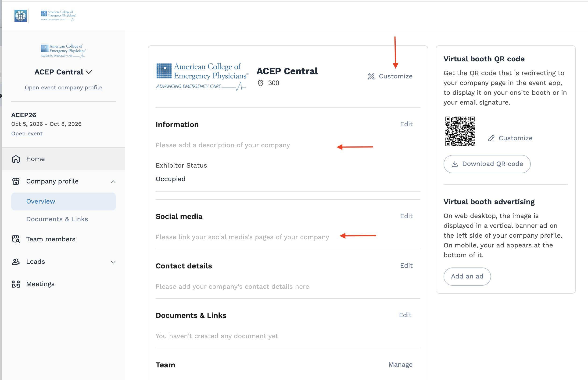
Task: Click the booth location pin icon next to 300
Action: point(260,83)
